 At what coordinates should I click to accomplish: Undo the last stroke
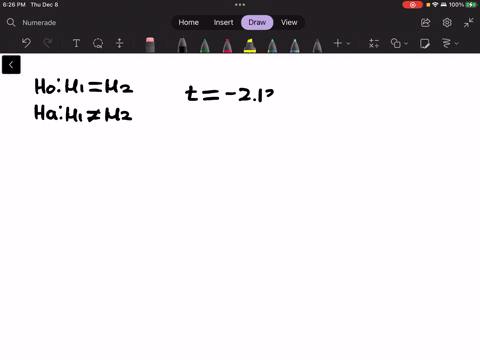point(26,43)
